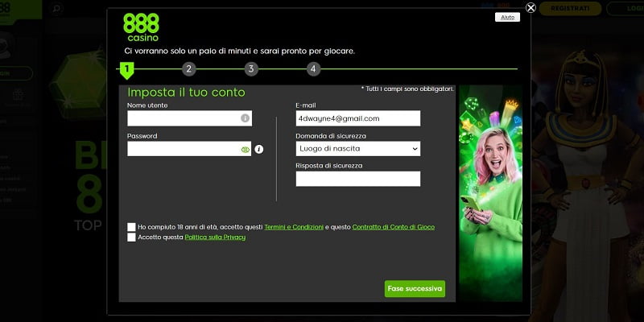Open the search icon behind dialog
Image resolution: width=644 pixels, height=322 pixels.
[56, 8]
